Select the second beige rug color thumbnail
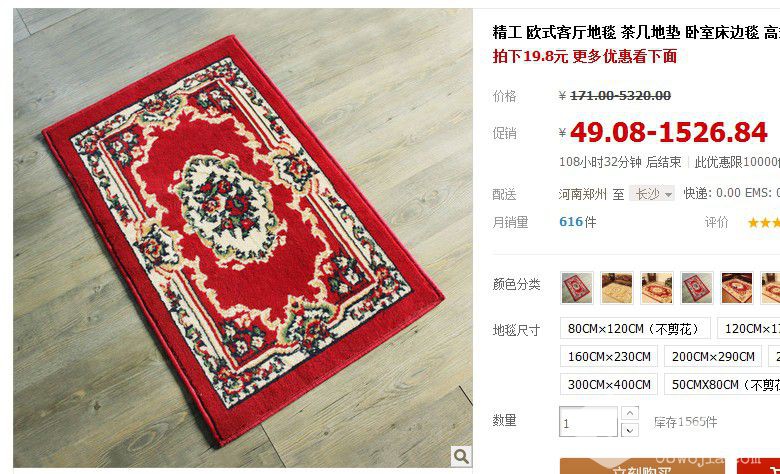780x474 pixels. (617, 287)
